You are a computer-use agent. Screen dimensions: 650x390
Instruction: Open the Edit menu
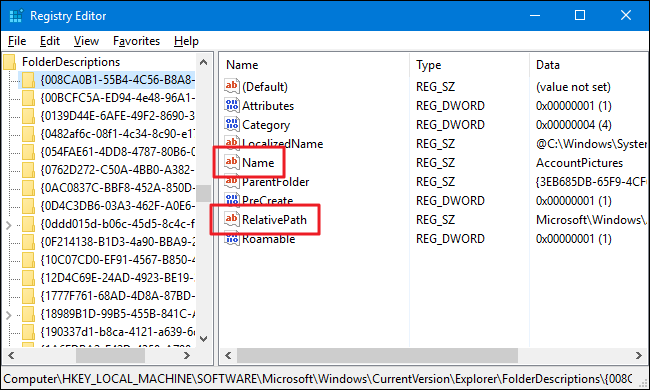[50, 41]
